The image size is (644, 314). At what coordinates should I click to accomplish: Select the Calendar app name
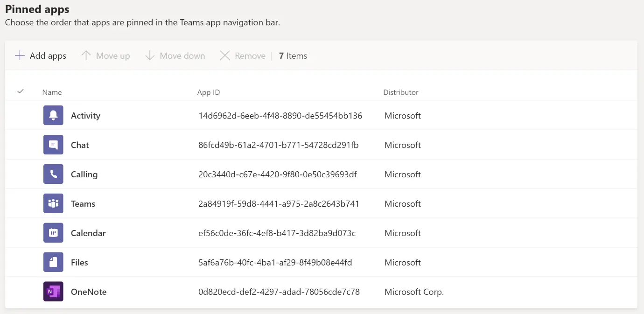(x=88, y=233)
